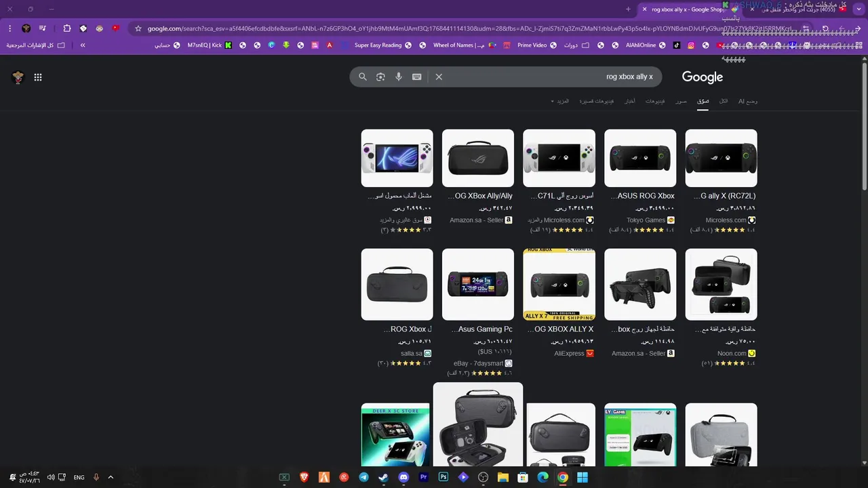Image resolution: width=868 pixels, height=488 pixels.
Task: Open a new browser tab with plus
Action: (628, 9)
